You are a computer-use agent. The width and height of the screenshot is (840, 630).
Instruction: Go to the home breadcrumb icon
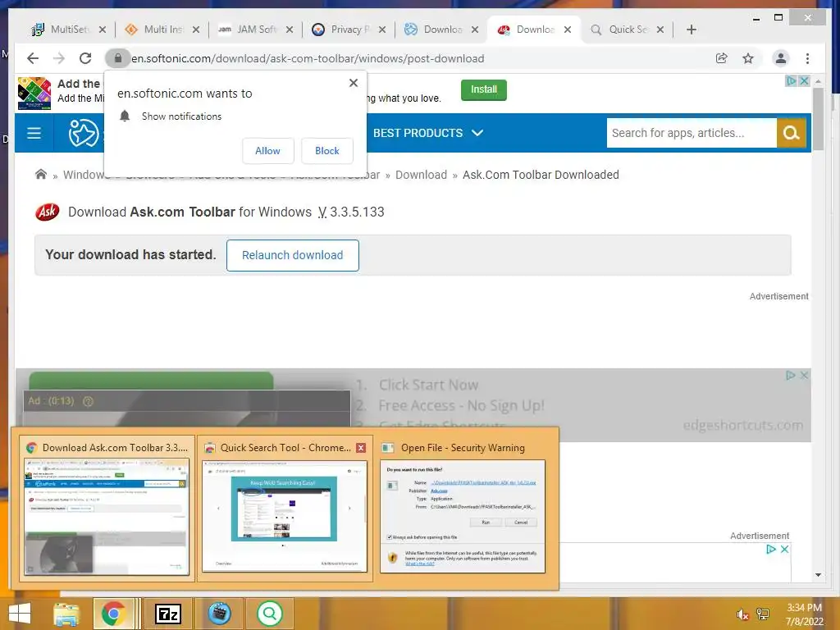point(41,175)
